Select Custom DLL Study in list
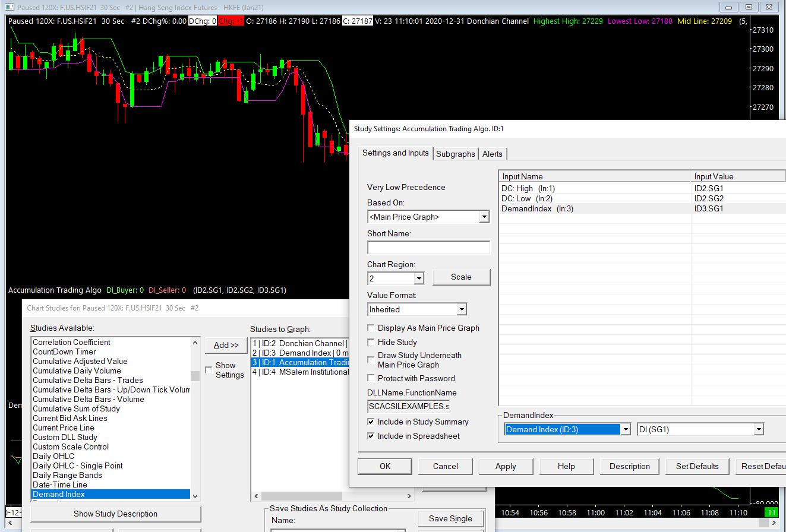This screenshot has height=532, width=786. coord(111,437)
